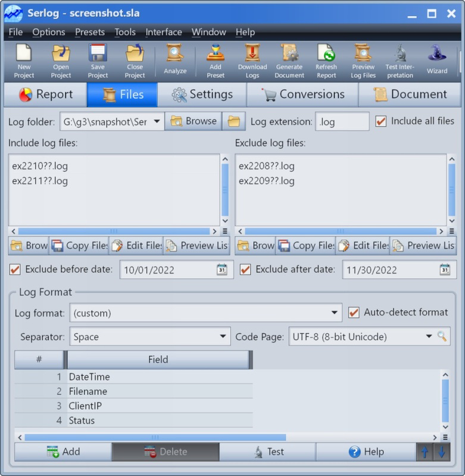Select the ex2210??.log include entry

40,166
